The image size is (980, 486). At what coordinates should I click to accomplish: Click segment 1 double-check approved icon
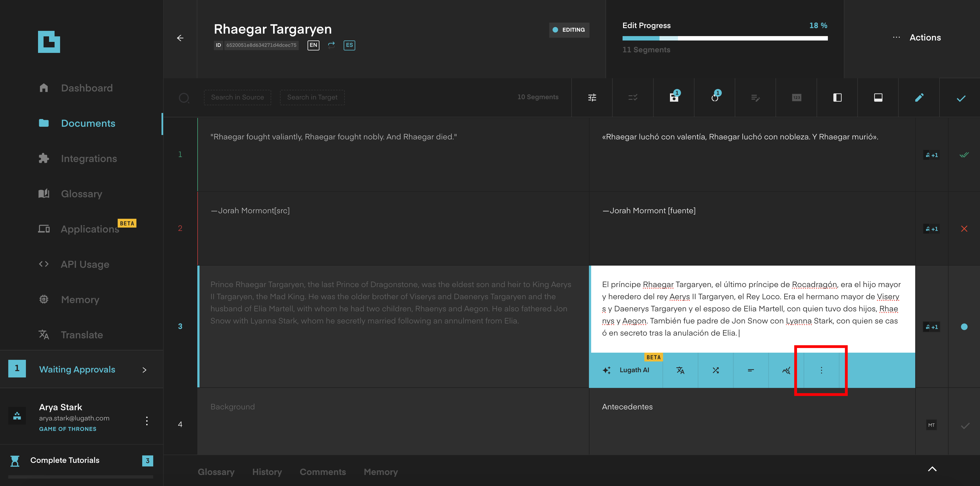pos(964,155)
